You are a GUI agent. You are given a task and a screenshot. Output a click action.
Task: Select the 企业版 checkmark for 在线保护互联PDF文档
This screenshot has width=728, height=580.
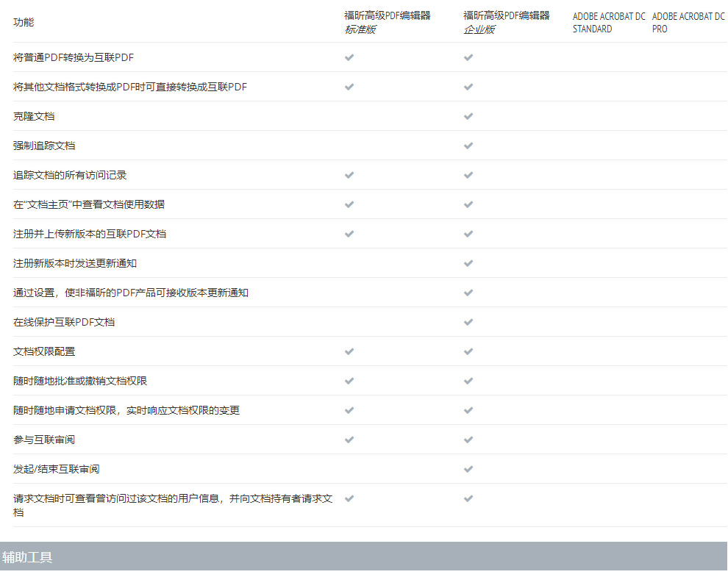click(468, 322)
